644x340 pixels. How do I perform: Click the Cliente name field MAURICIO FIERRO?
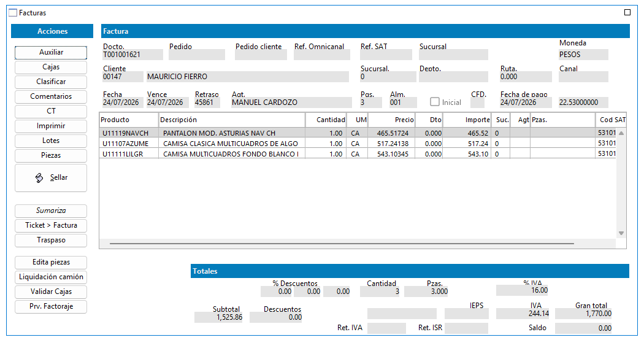247,77
